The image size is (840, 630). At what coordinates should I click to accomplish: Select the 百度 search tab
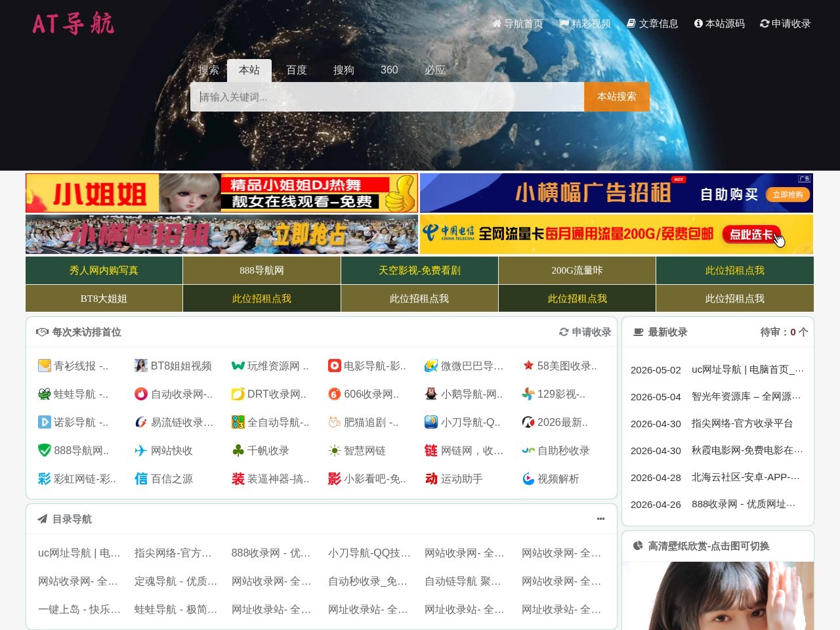pyautogui.click(x=297, y=70)
